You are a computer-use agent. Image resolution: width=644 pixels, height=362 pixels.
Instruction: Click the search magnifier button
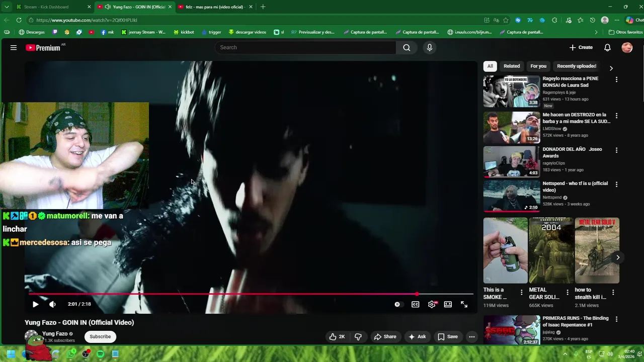pyautogui.click(x=407, y=47)
